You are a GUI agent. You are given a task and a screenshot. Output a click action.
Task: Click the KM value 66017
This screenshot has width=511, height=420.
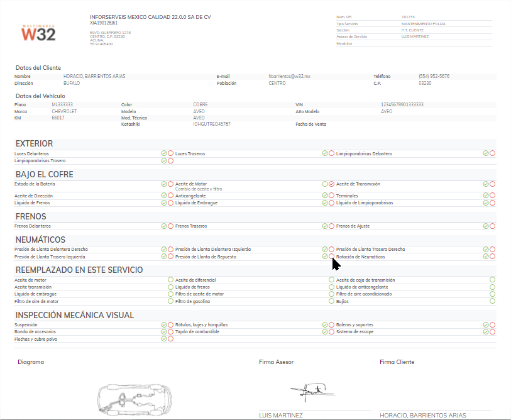58,118
